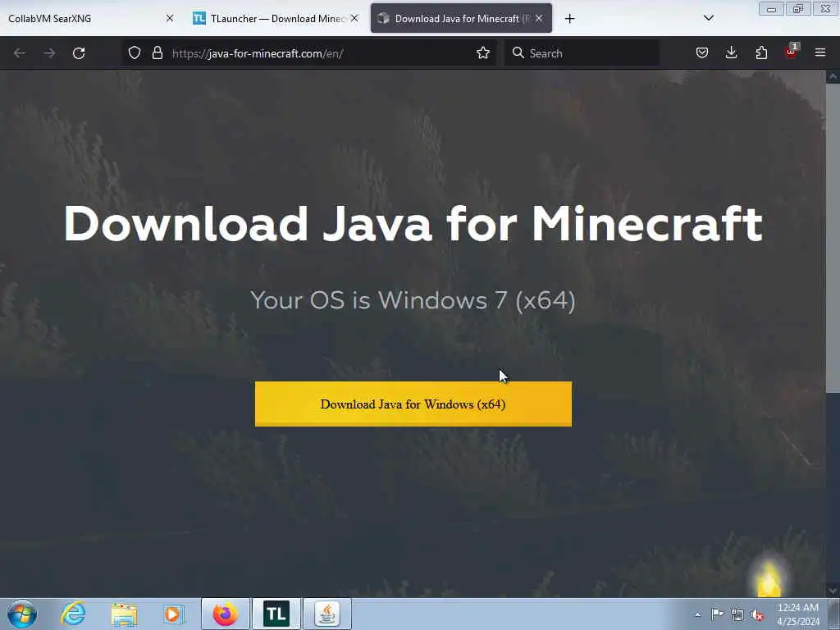Image resolution: width=840 pixels, height=630 pixels.
Task: Expand the list all tabs chevron
Action: click(708, 18)
